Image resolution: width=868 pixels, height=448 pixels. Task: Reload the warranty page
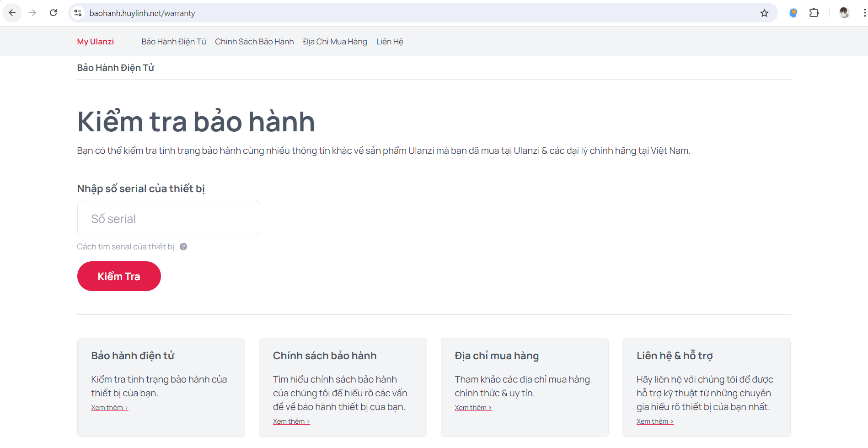click(53, 13)
